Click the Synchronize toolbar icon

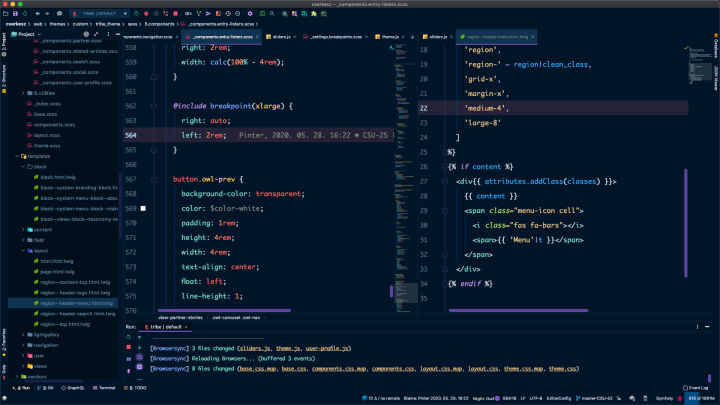tap(25, 14)
